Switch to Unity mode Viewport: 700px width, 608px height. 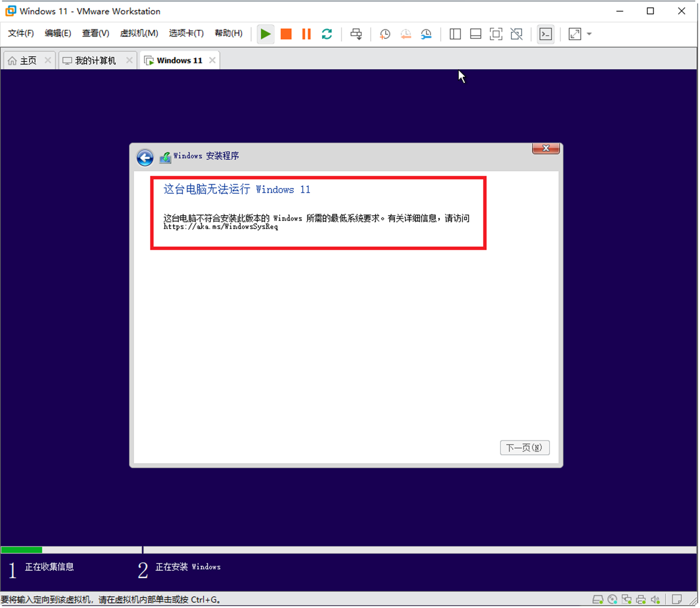[x=516, y=34]
